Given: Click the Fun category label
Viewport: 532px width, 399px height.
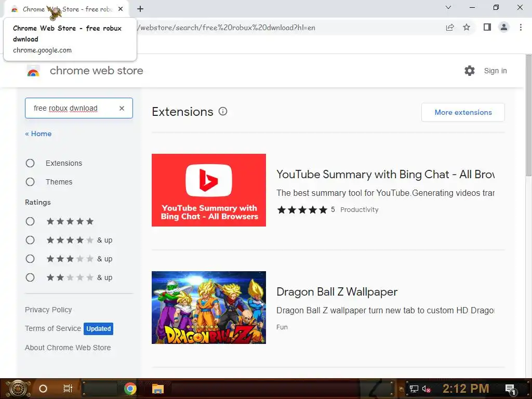Looking at the screenshot, I should click(282, 327).
